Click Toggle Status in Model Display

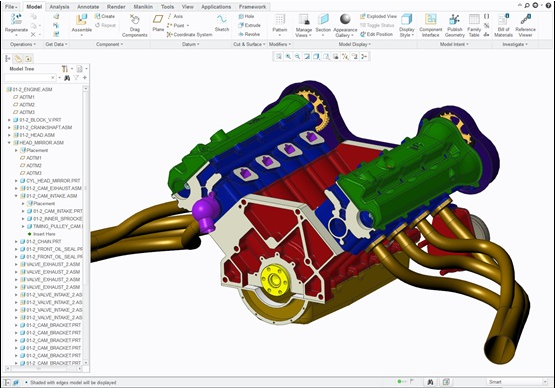(377, 25)
